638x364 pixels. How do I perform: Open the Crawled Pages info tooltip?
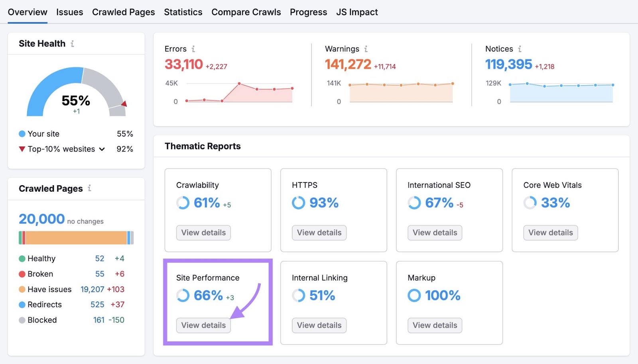pyautogui.click(x=90, y=189)
